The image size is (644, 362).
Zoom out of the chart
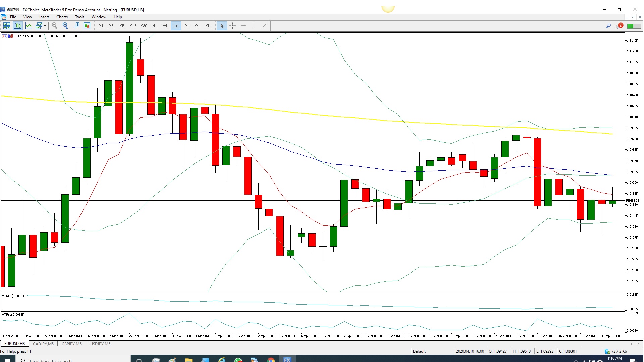point(65,26)
